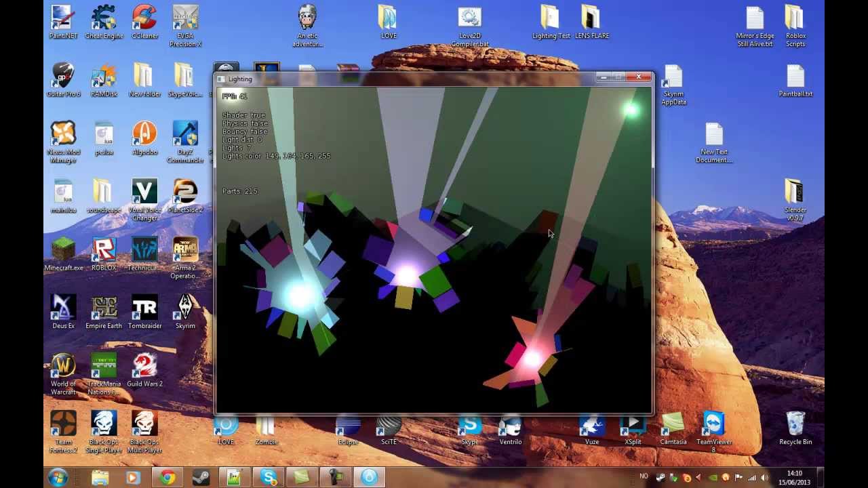Select the Nexus Mod Manager icon
The image size is (868, 488).
(x=63, y=143)
